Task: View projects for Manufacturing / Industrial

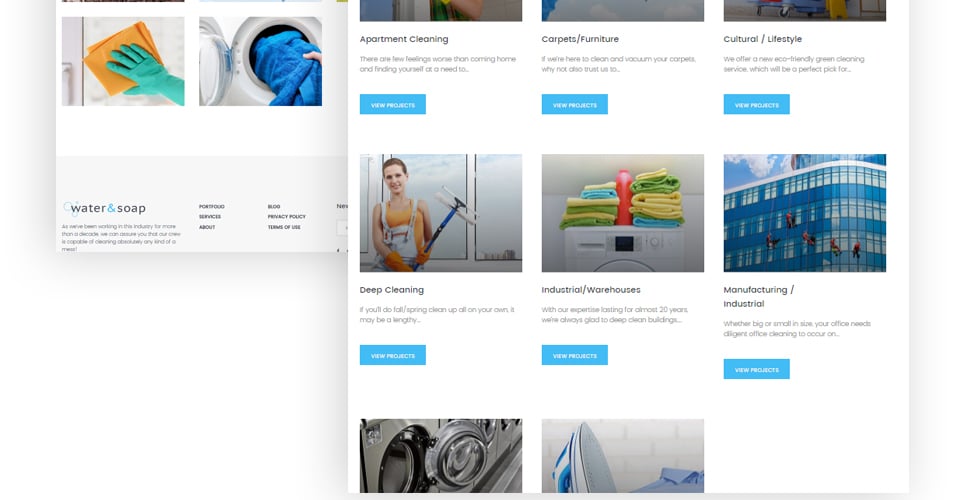Action: pos(756,369)
